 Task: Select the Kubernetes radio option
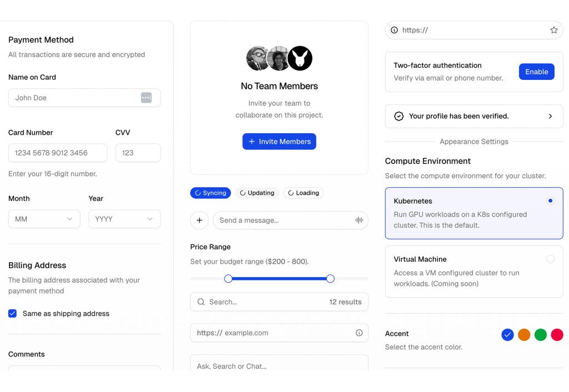tap(550, 201)
